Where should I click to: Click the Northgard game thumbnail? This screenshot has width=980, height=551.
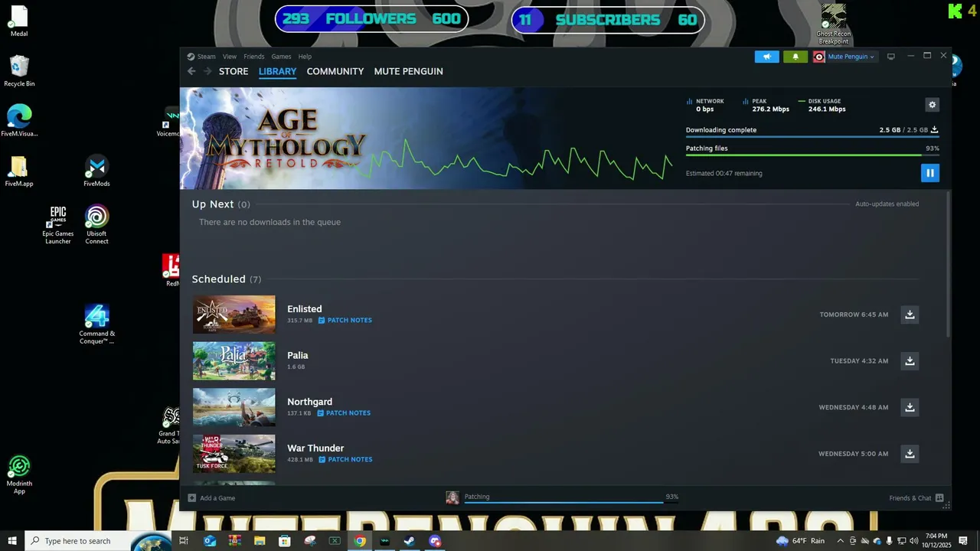(x=234, y=407)
